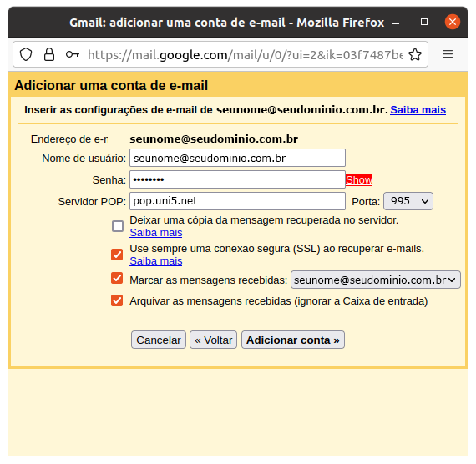
Task: Close the window with the orange X
Action: [453, 22]
